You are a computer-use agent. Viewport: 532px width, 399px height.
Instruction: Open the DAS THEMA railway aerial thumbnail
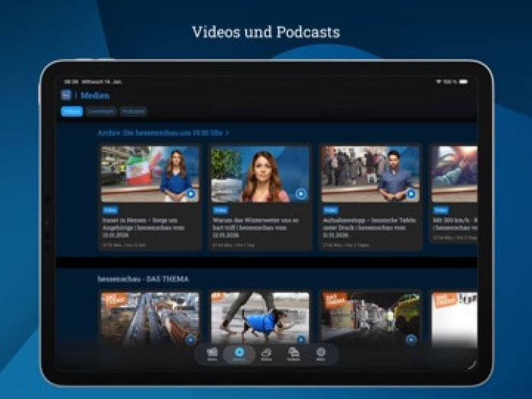(x=150, y=319)
